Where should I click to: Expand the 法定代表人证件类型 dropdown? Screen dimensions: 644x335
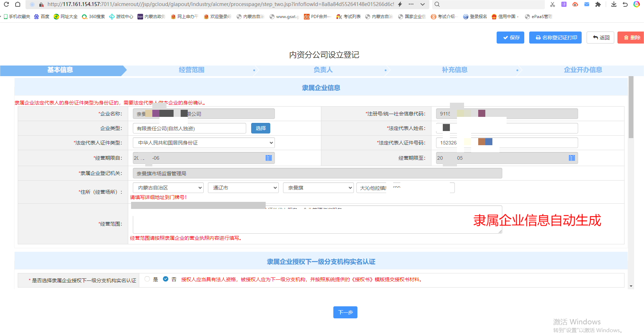click(204, 143)
